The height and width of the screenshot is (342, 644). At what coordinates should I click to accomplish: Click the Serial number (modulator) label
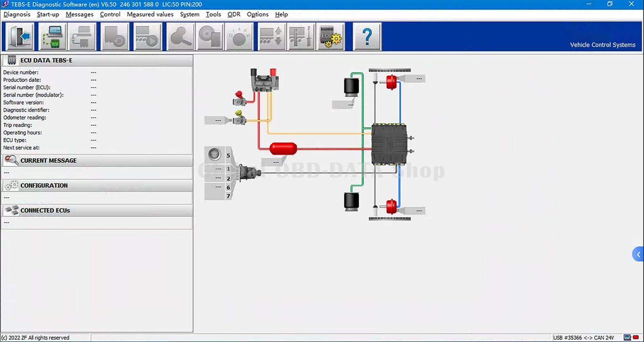[33, 95]
